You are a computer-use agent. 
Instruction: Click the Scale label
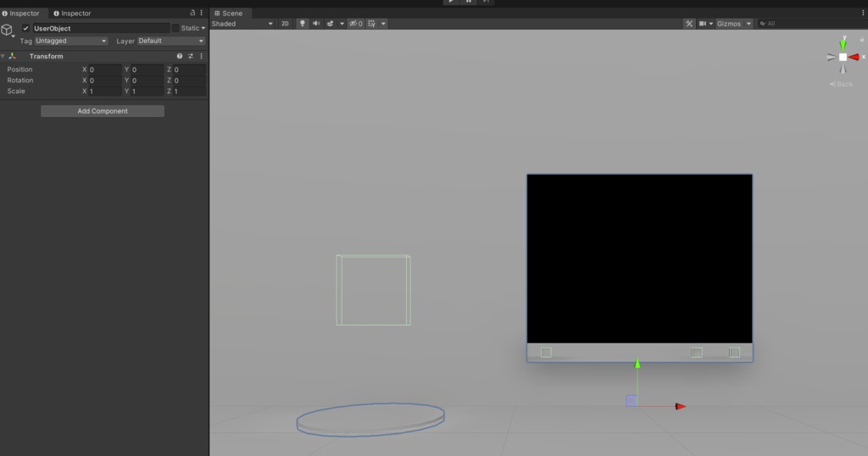click(15, 92)
